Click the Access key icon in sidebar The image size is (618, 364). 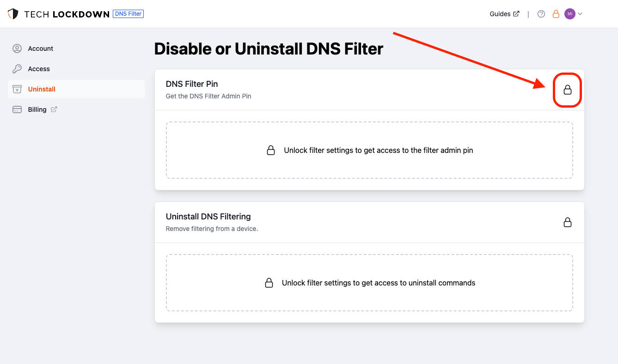17,69
